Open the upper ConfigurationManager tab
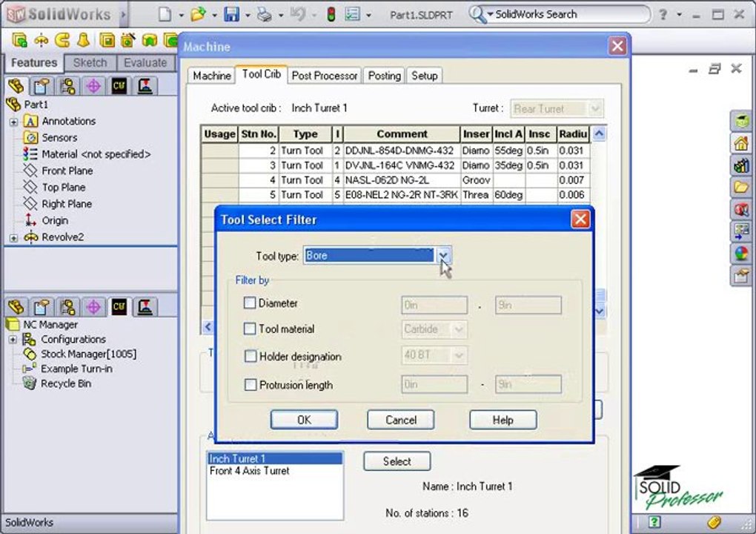 coord(68,86)
